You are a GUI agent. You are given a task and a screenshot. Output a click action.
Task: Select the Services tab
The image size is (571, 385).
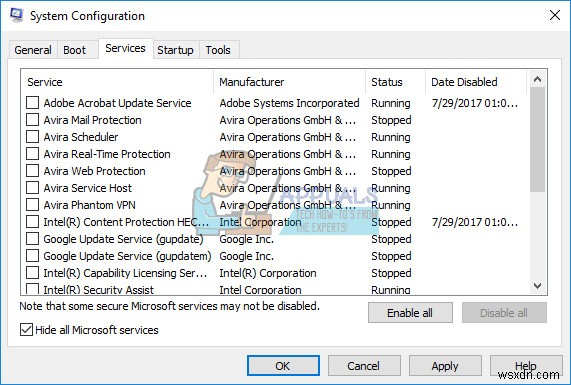125,48
